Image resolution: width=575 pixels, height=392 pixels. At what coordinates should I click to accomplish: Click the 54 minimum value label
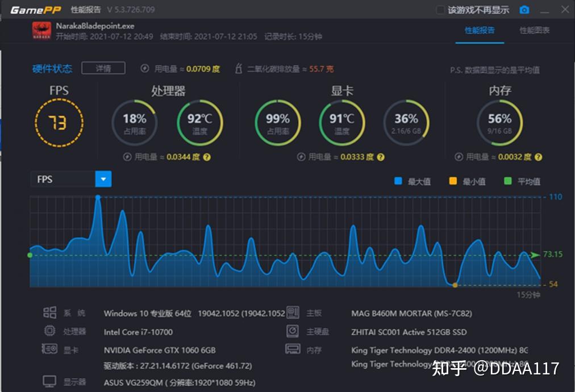553,284
